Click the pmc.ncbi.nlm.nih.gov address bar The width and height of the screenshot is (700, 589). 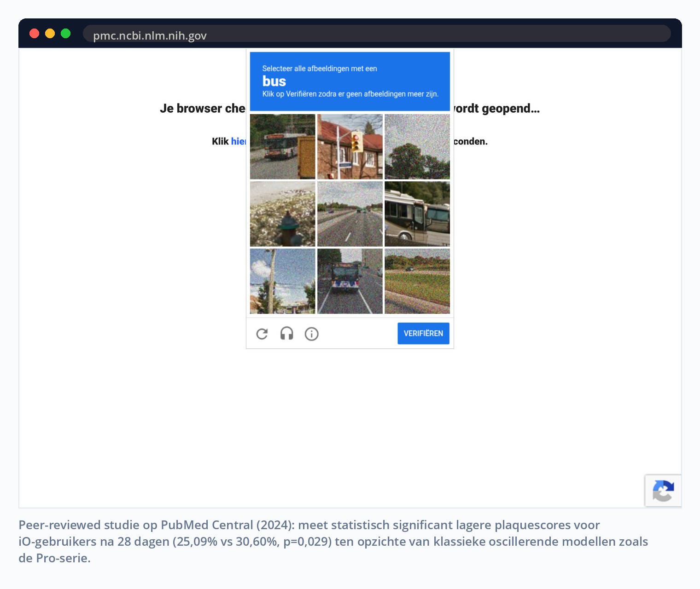pyautogui.click(x=377, y=34)
